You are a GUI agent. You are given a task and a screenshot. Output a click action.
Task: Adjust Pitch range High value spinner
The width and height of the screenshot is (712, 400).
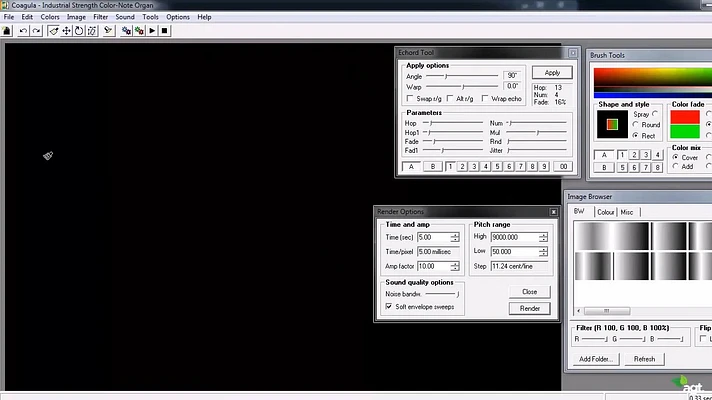tap(543, 237)
